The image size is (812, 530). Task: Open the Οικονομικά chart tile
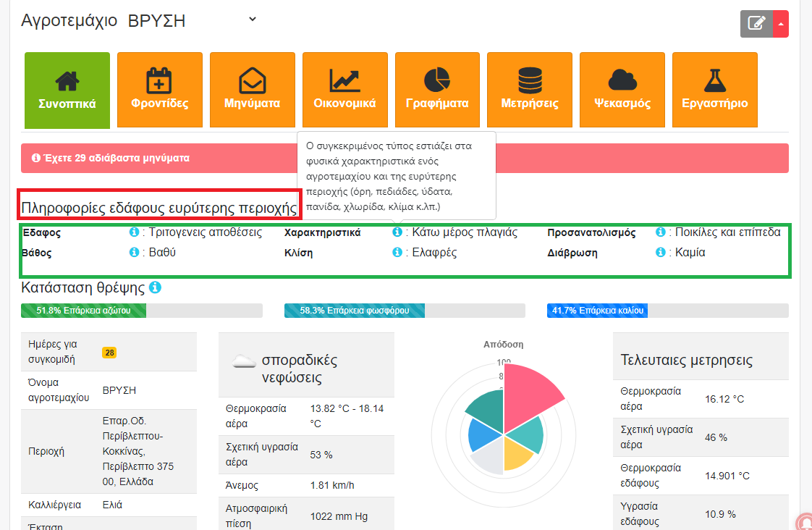(x=344, y=91)
